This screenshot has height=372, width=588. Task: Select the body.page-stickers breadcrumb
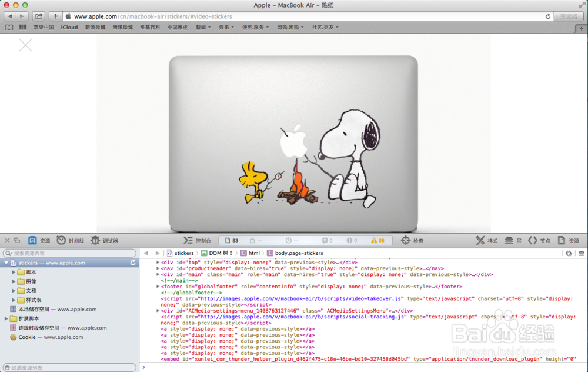pyautogui.click(x=295, y=253)
